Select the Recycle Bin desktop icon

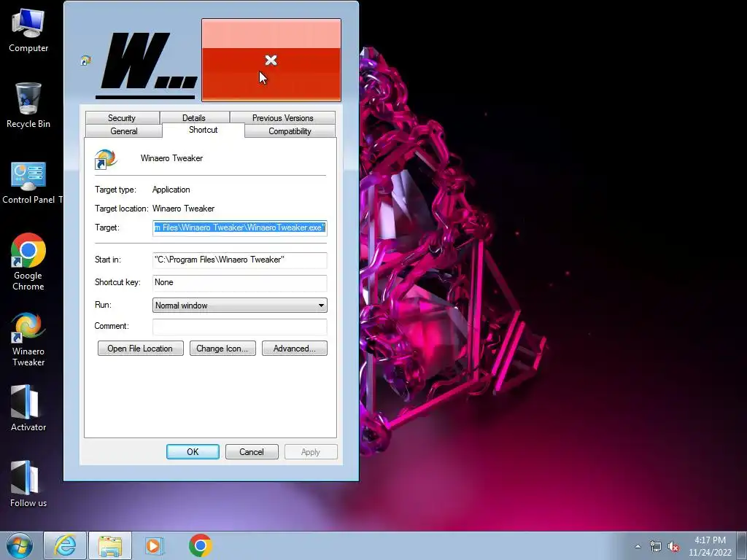(x=28, y=105)
